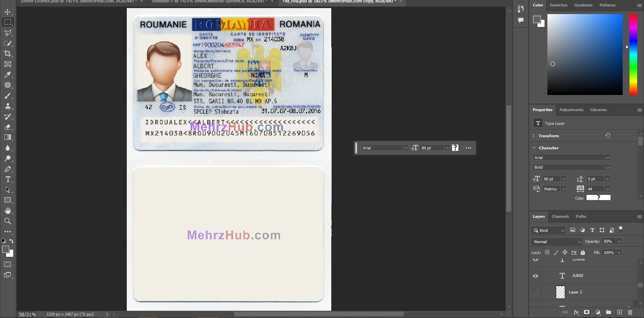The width and height of the screenshot is (644, 318).
Task: Select the Crop tool
Action: pyautogui.click(x=8, y=54)
